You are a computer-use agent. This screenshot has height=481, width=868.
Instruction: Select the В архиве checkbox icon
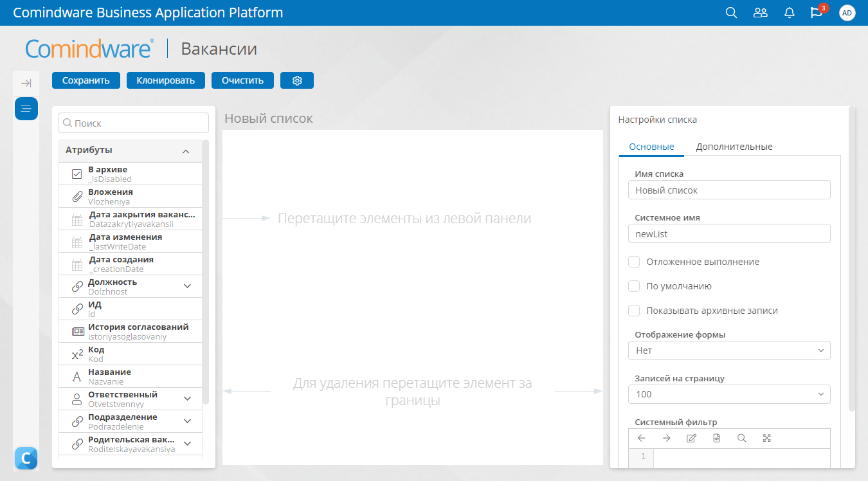pyautogui.click(x=77, y=174)
